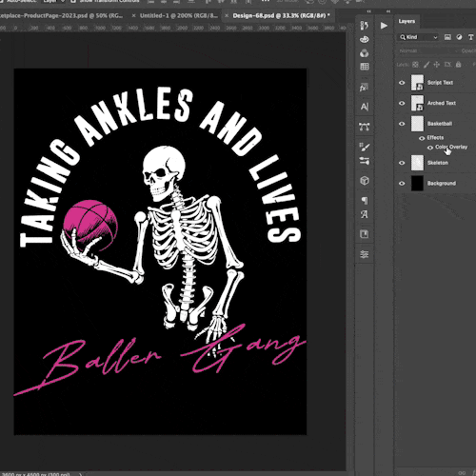The image size is (476, 476).
Task: Click prevent artboard auto-nesting lock icon
Action: (447, 65)
